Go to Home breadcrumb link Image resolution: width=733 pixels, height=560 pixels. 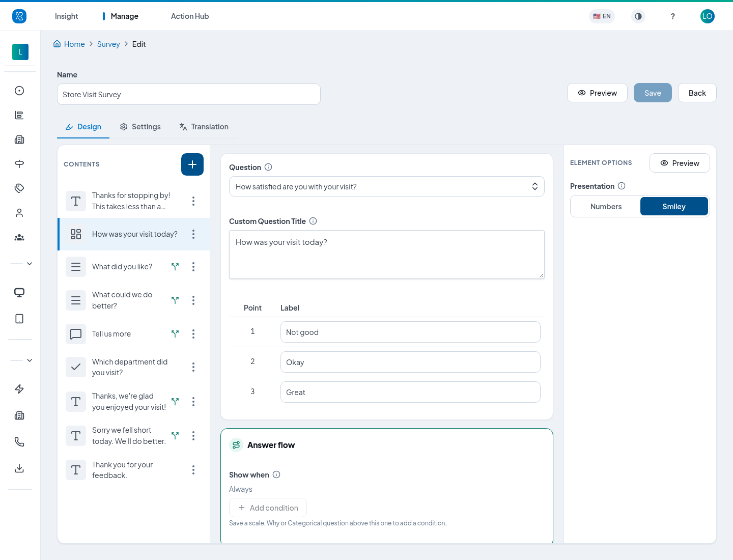(x=69, y=44)
